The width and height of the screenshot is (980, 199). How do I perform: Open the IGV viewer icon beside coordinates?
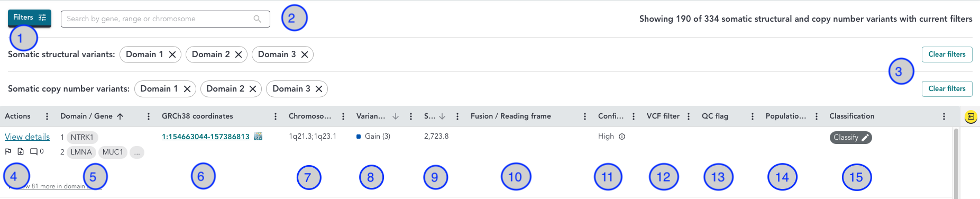258,136
